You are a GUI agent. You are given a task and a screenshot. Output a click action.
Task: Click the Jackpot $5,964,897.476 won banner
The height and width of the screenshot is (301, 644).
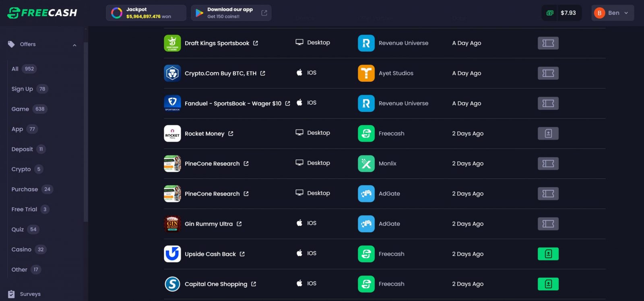[146, 13]
